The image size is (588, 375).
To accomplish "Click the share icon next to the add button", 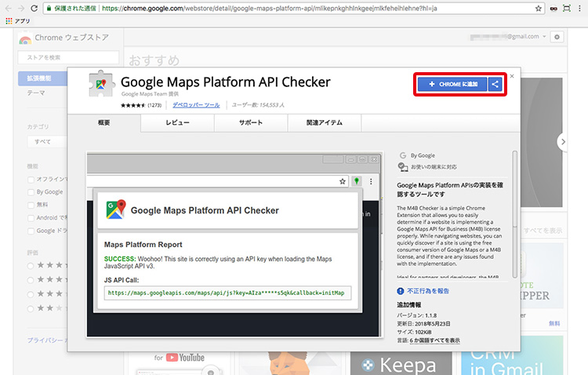I will tap(495, 84).
